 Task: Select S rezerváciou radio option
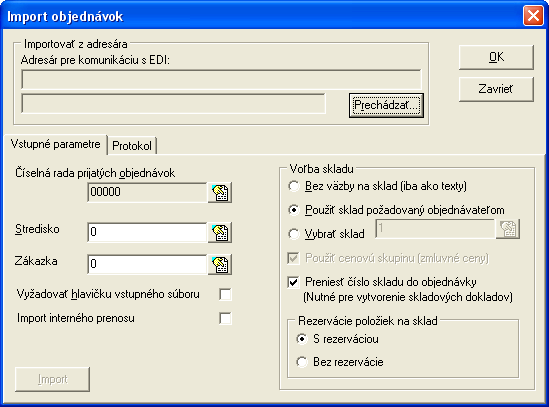302,339
